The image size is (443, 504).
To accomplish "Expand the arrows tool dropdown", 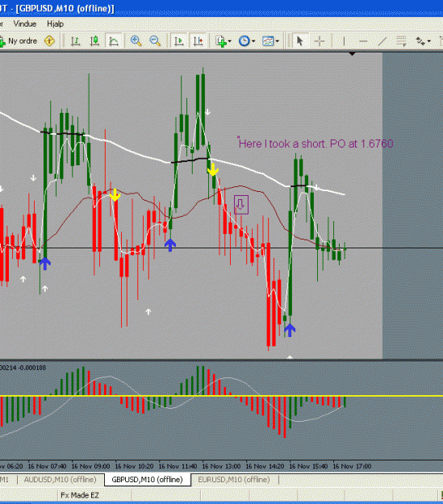I will click(x=428, y=41).
